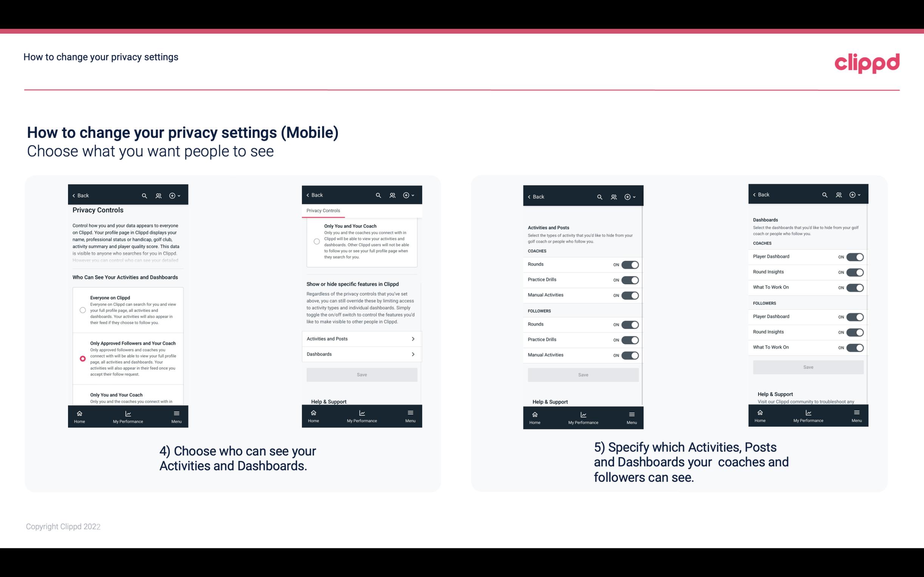Disable What To Work On under Coaches

point(855,287)
